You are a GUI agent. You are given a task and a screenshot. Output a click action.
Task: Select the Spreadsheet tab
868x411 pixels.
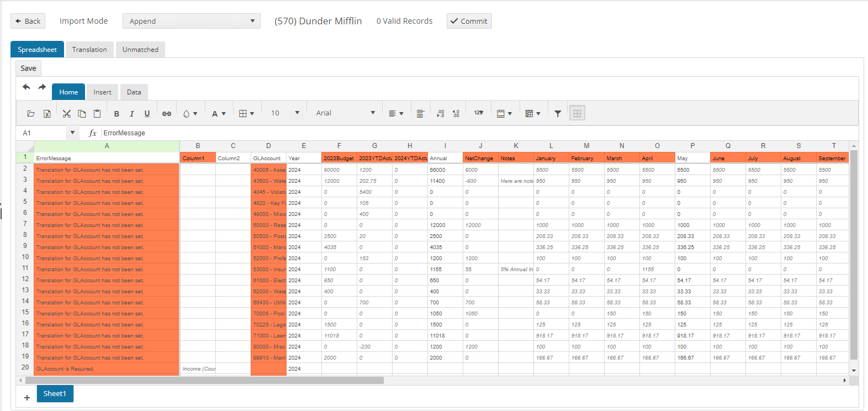click(x=37, y=50)
